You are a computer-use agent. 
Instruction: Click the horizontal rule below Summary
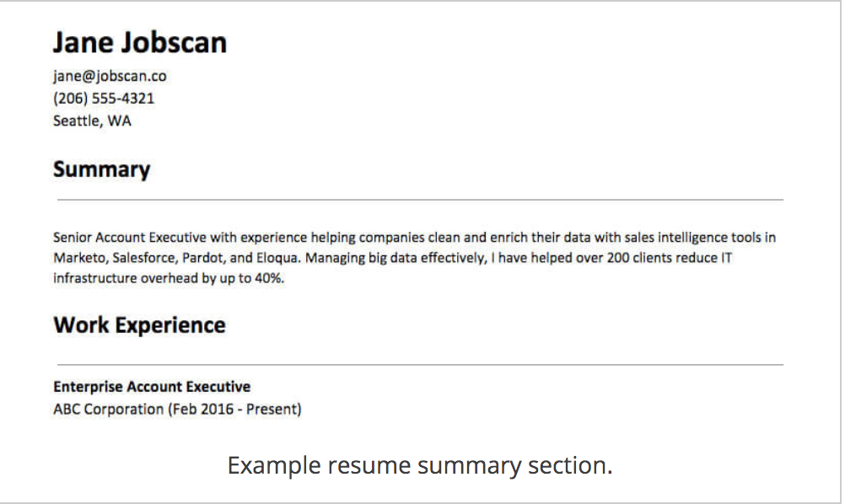point(420,200)
